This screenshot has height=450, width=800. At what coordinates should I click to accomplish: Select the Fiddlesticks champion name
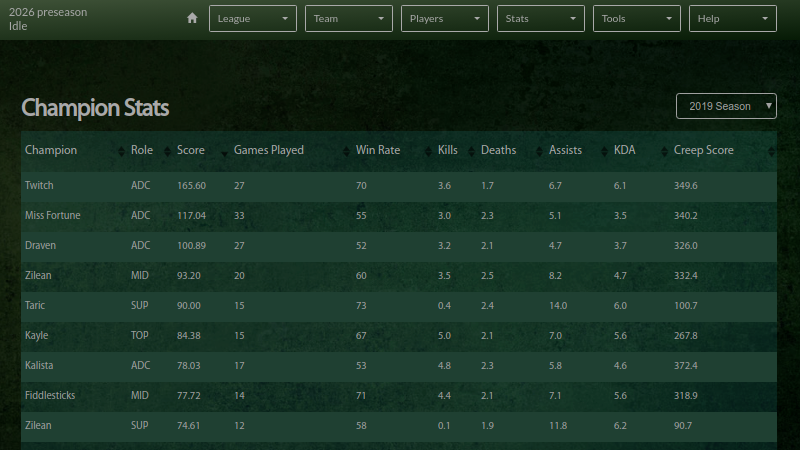tap(50, 395)
